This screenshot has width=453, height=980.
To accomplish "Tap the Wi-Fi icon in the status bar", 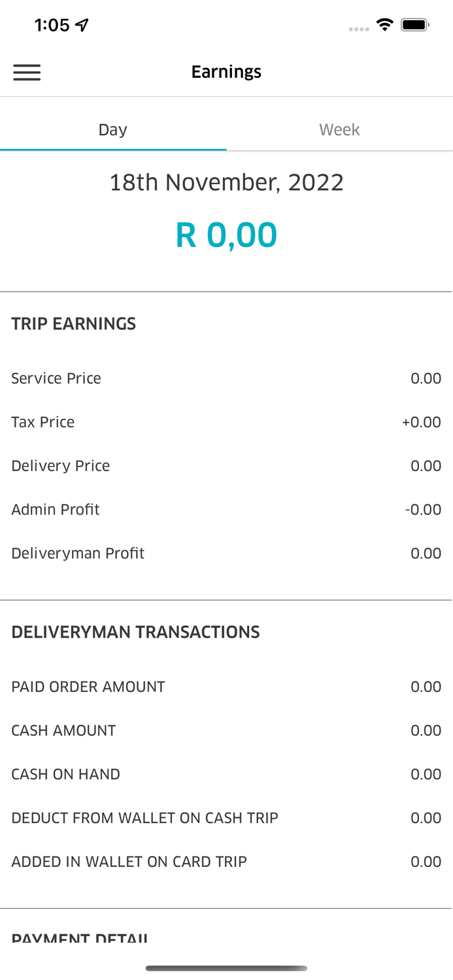I will (385, 24).
